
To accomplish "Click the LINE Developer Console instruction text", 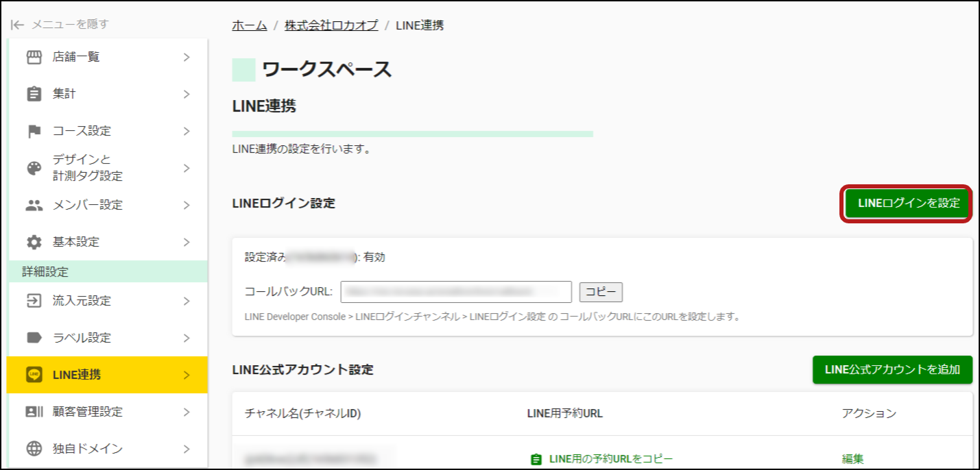I will tap(492, 317).
